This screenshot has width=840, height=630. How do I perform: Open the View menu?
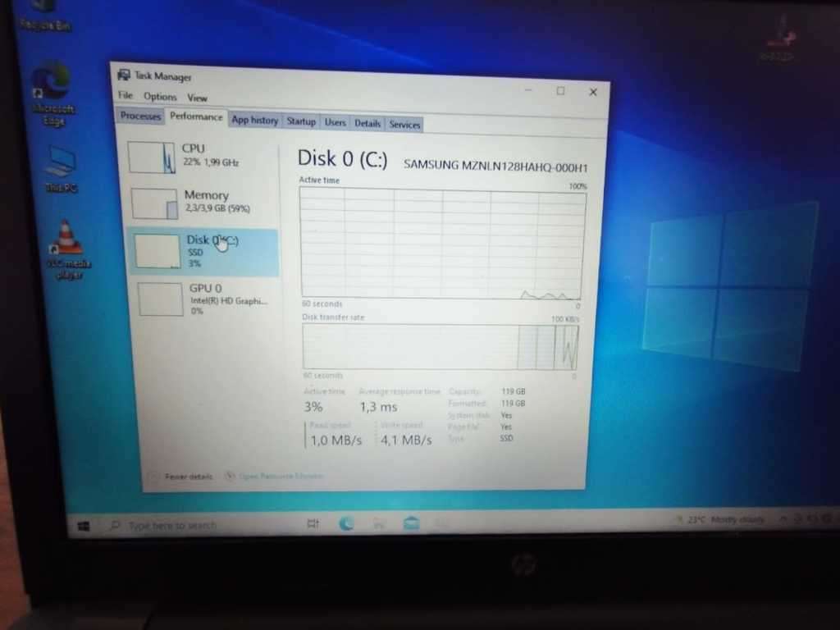click(x=198, y=97)
